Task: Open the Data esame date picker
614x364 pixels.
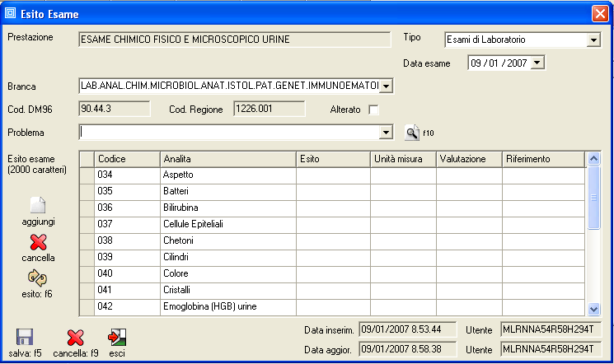Action: click(x=537, y=62)
